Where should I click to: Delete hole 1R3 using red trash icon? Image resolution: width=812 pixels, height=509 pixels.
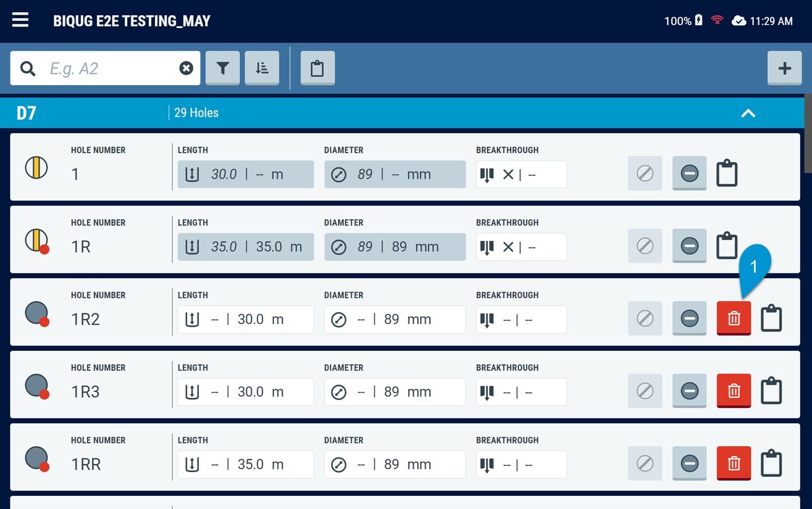pyautogui.click(x=734, y=391)
